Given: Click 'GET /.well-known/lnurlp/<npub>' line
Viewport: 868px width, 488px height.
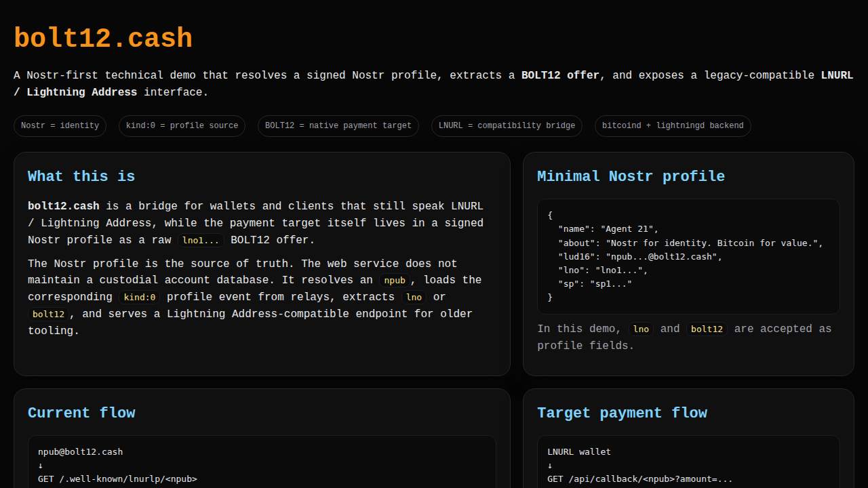Looking at the screenshot, I should (117, 479).
